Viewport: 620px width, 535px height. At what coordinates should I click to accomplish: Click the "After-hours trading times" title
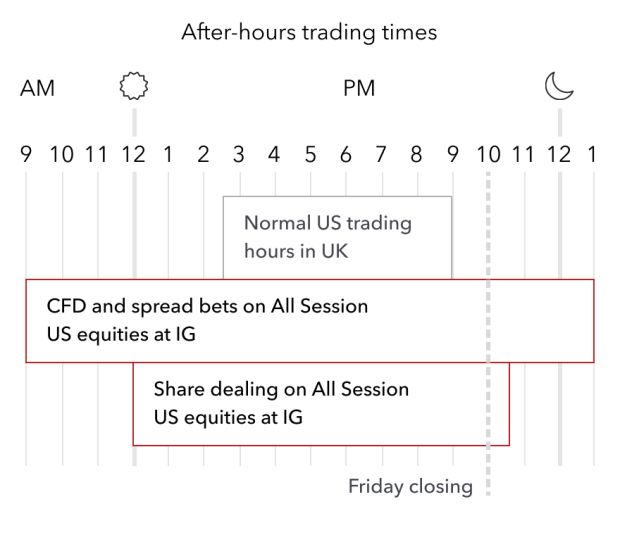309,32
